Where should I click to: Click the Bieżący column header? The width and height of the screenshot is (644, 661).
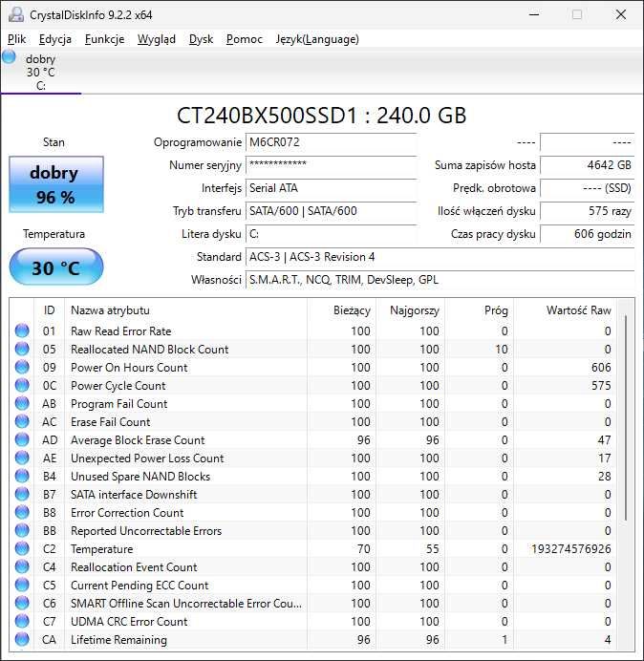click(x=342, y=310)
